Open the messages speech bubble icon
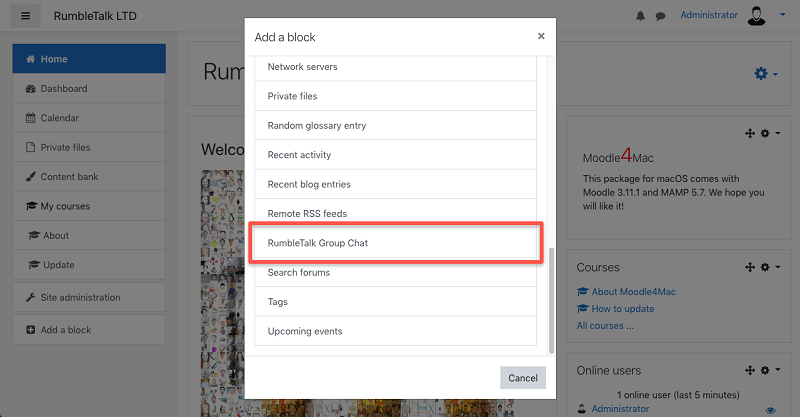 tap(660, 16)
